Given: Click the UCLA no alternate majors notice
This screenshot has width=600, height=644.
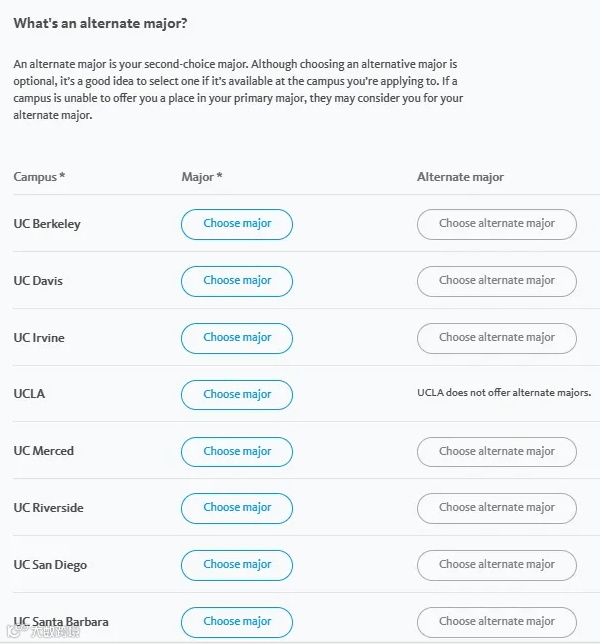Looking at the screenshot, I should tap(504, 394).
